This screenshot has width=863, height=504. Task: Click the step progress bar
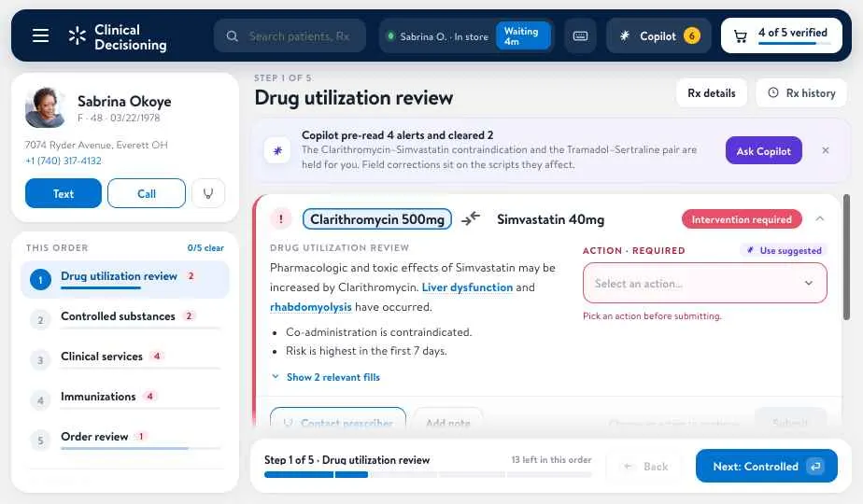428,474
